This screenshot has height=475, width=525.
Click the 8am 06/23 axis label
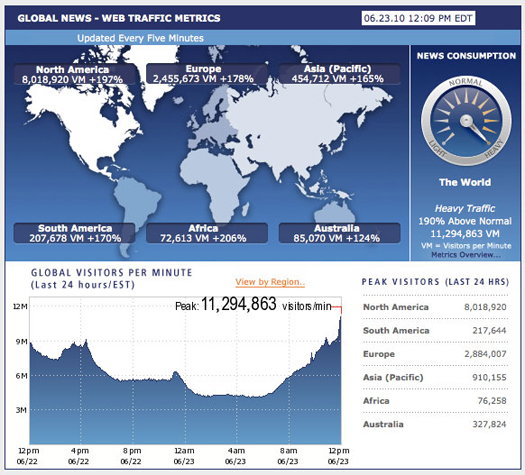click(x=288, y=456)
